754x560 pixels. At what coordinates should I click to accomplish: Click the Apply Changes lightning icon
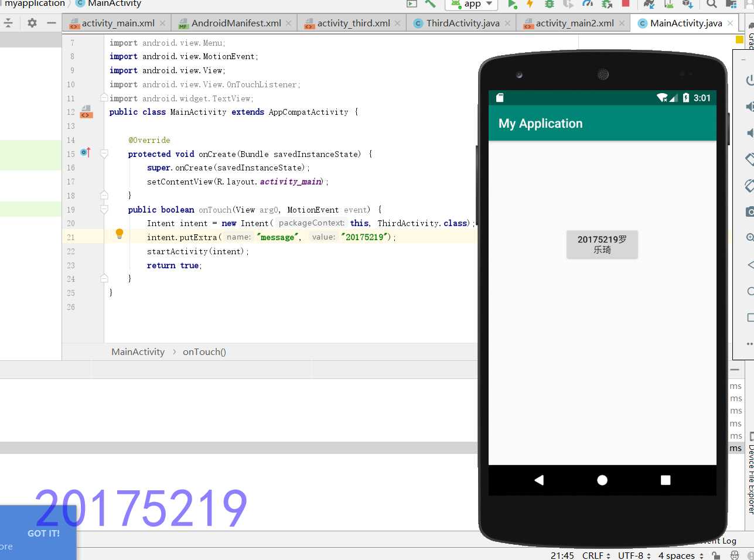530,4
